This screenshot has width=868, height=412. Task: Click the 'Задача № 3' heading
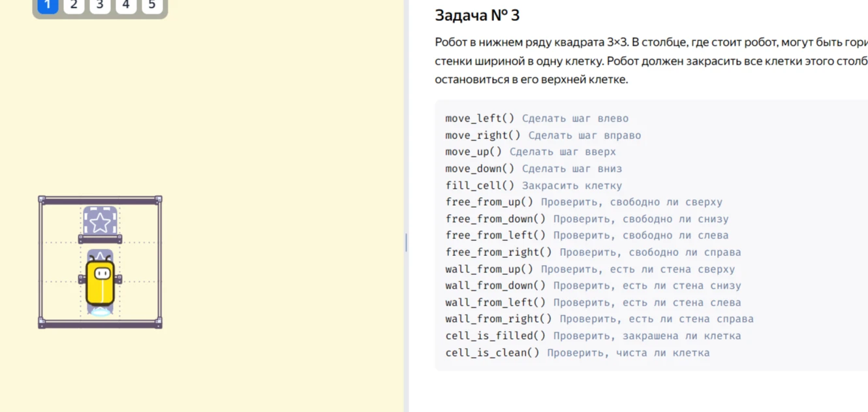[x=477, y=15]
